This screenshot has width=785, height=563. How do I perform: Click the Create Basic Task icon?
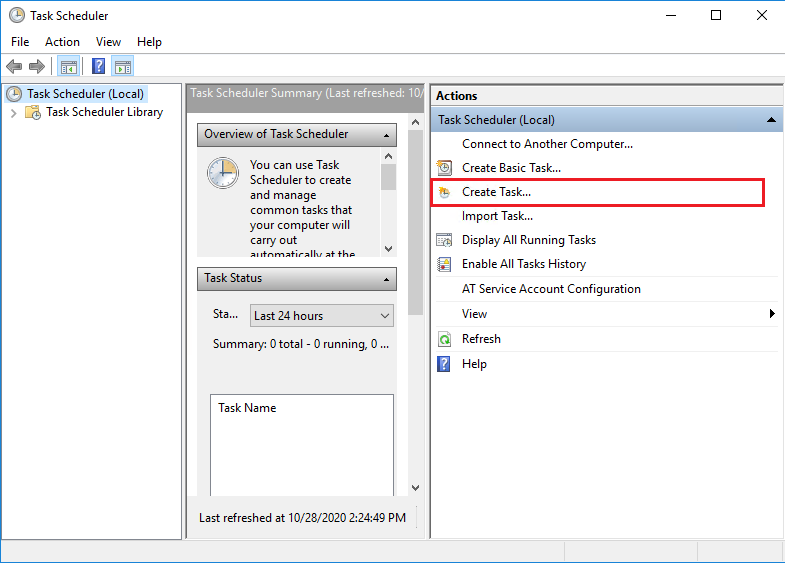click(x=444, y=168)
